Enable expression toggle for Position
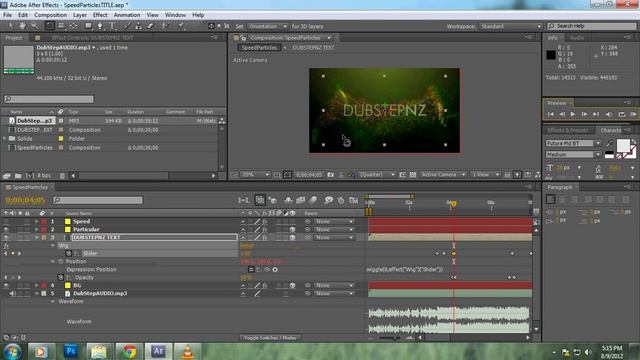This screenshot has width=640, height=360. pos(251,269)
